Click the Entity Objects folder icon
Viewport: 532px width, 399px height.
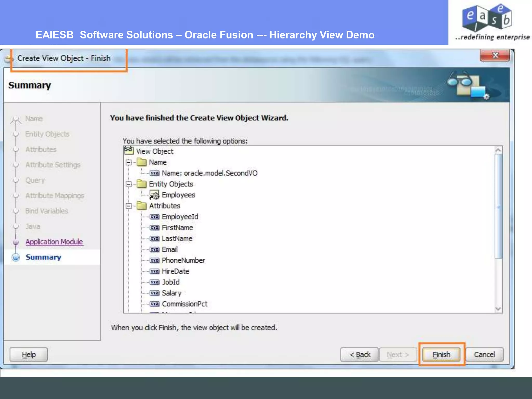pos(142,184)
